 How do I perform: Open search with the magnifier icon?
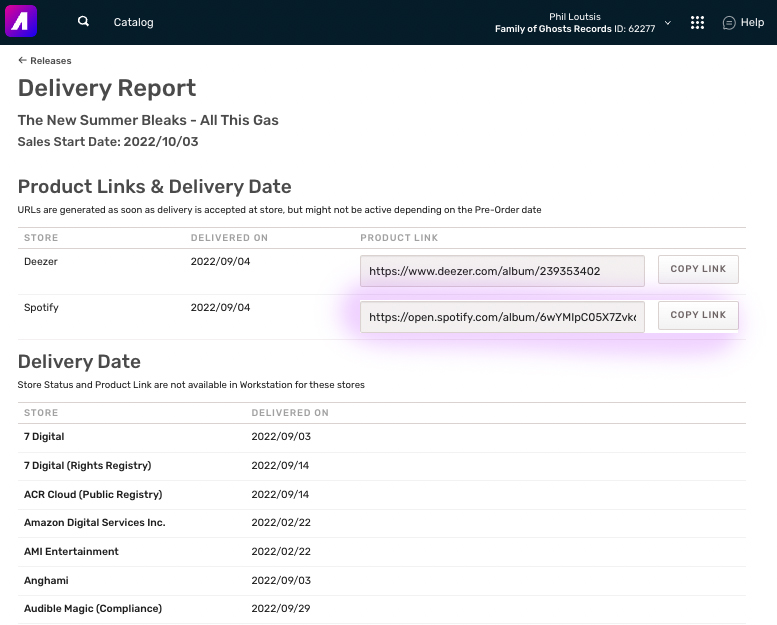point(84,22)
